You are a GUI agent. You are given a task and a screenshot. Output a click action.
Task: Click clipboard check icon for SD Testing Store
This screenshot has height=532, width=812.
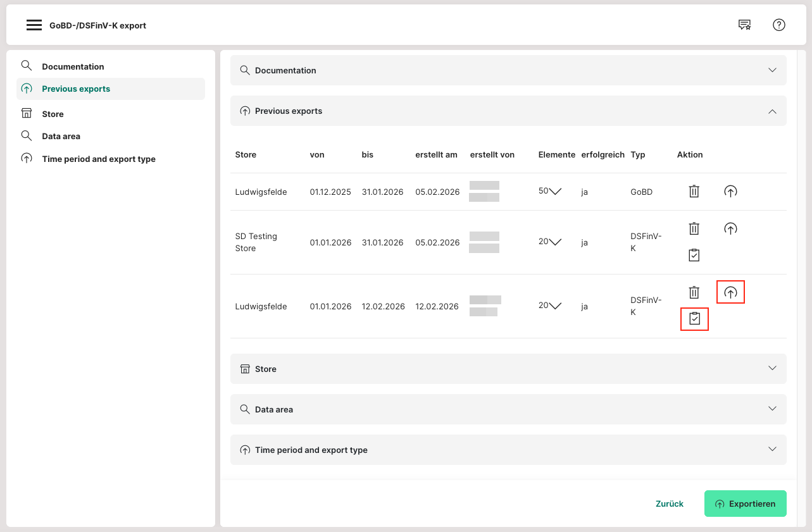point(694,255)
